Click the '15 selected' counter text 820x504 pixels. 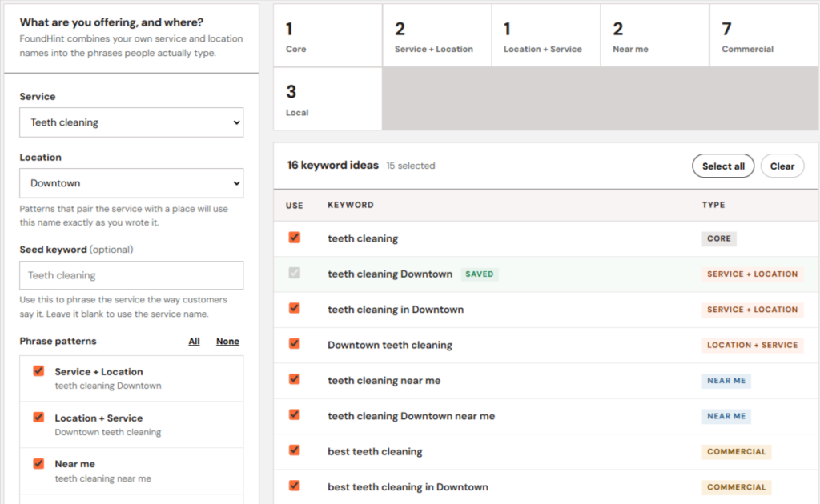click(x=411, y=166)
